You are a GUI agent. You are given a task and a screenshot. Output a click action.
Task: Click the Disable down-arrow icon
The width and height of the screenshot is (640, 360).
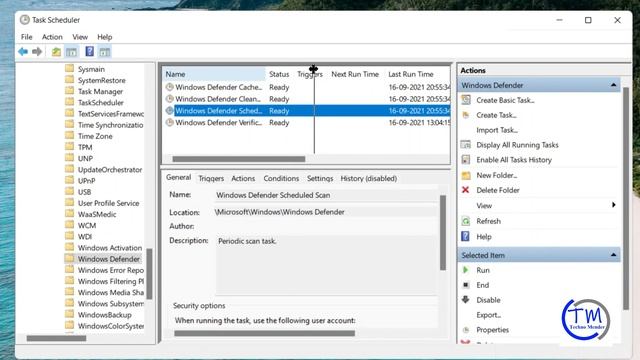[466, 300]
